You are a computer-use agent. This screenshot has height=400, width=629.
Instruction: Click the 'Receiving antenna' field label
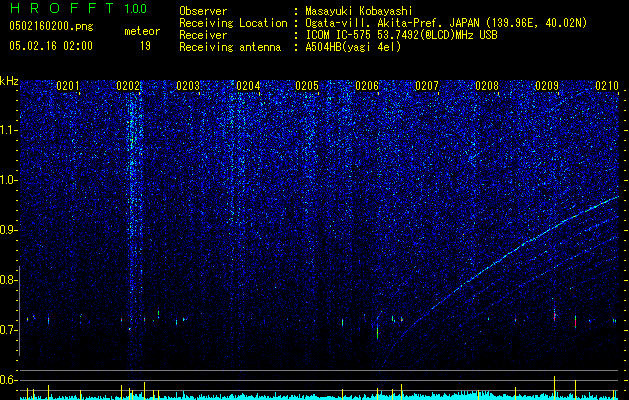(x=230, y=47)
